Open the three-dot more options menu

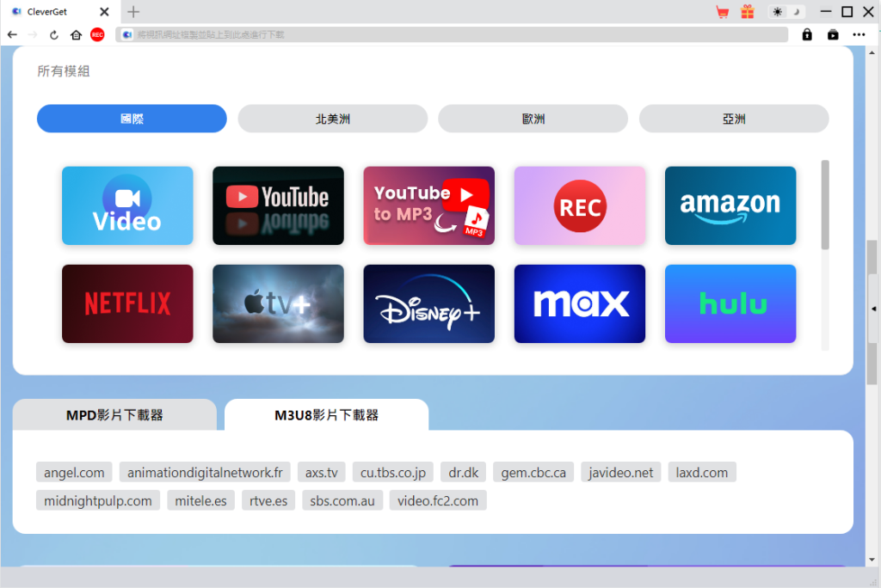pos(859,34)
